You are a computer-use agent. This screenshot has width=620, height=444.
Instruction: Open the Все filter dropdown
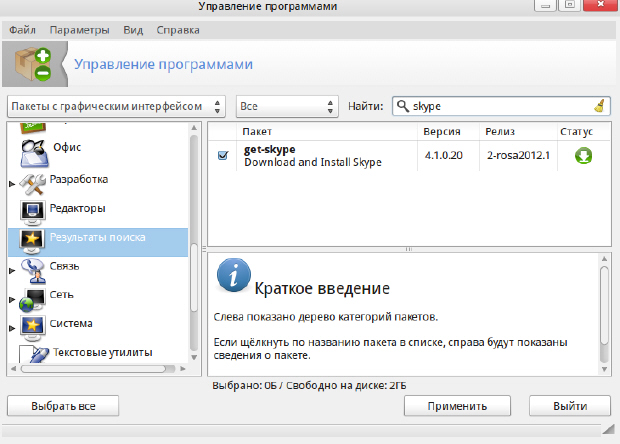287,106
